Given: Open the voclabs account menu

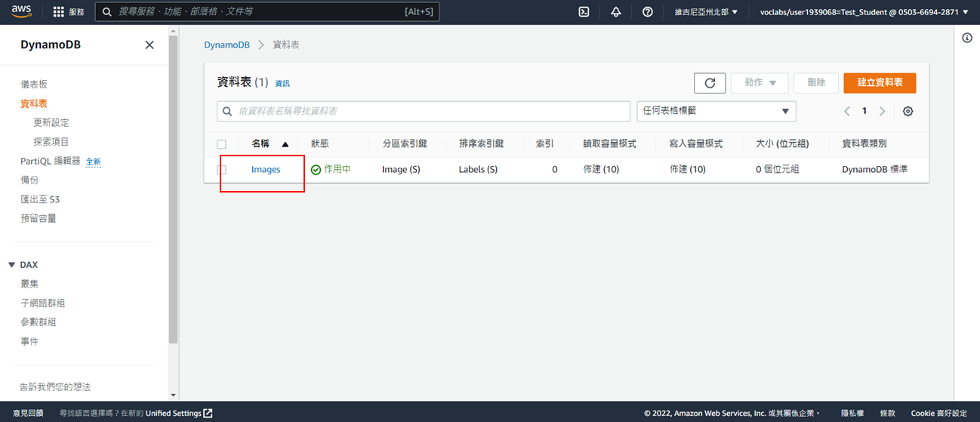Looking at the screenshot, I should click(x=864, y=12).
